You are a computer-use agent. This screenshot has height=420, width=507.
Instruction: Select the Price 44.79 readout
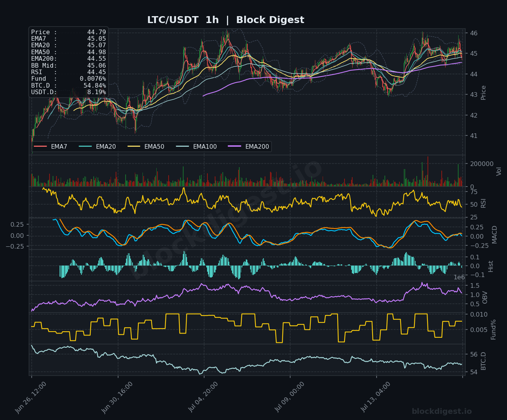pyautogui.click(x=68, y=32)
